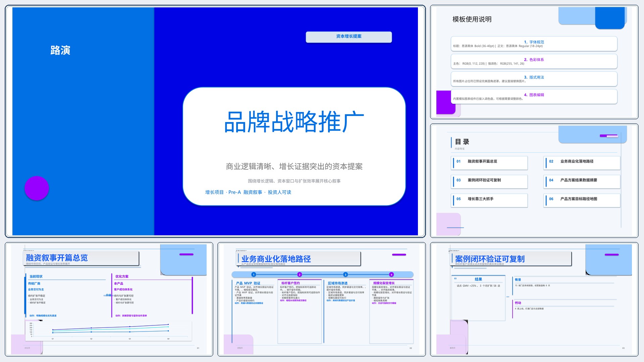Select the 背景 section heading
The image size is (644, 362).
pyautogui.click(x=518, y=280)
